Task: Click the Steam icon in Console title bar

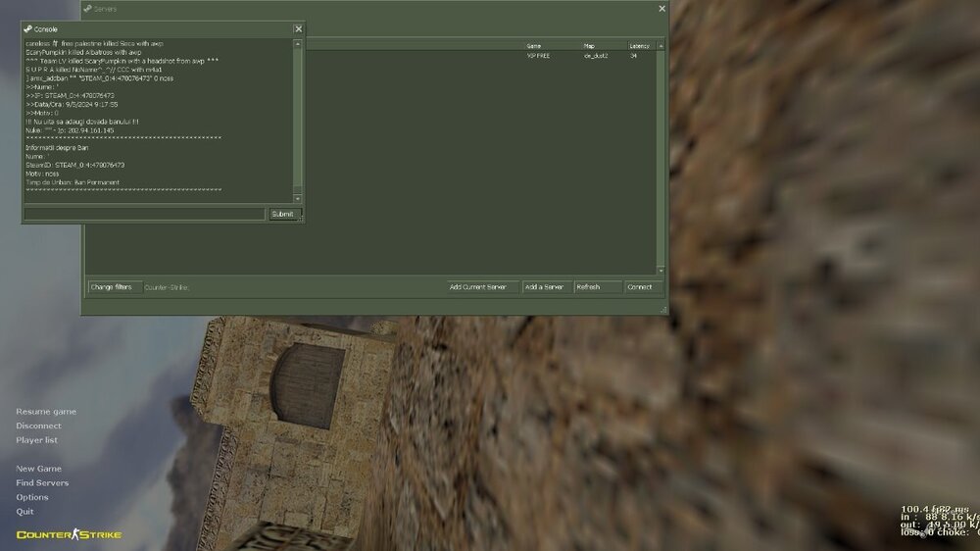Action: coord(28,29)
